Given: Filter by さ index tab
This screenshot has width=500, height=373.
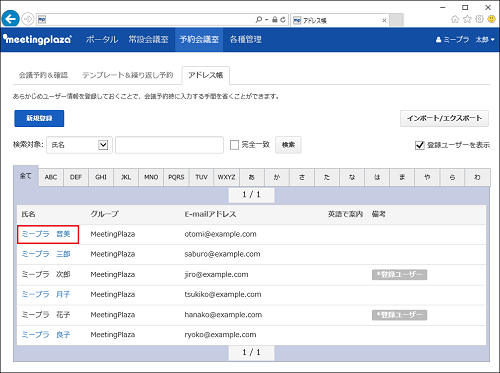Looking at the screenshot, I should 302,177.
